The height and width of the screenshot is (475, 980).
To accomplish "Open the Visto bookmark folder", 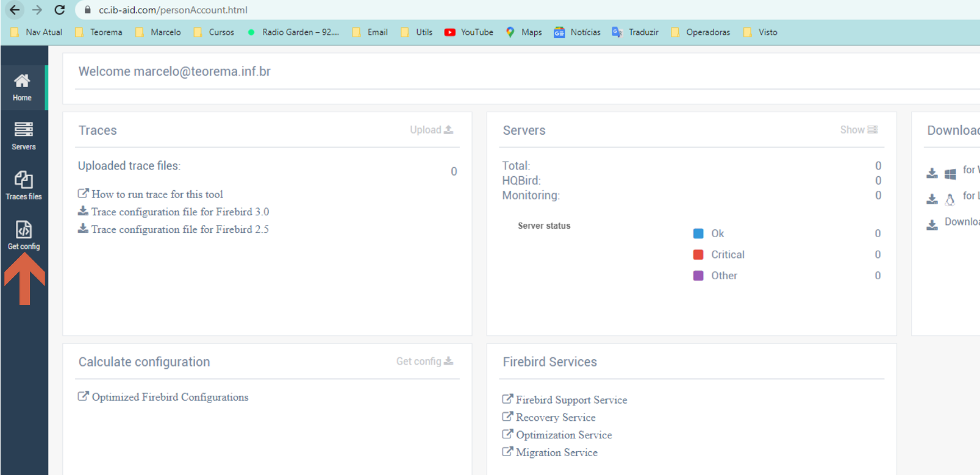I will tap(760, 32).
